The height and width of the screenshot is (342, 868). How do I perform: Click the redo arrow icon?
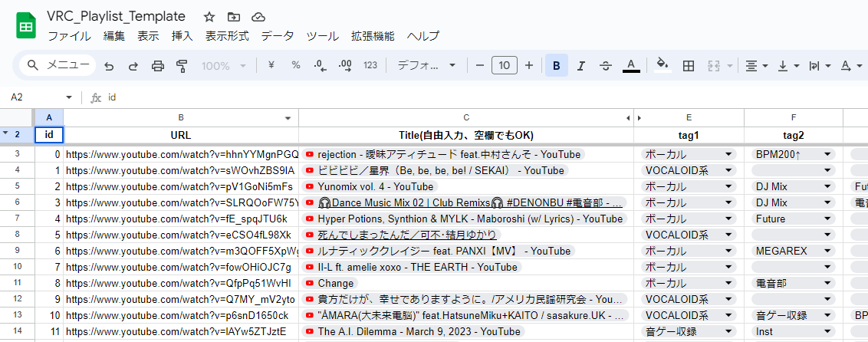[x=133, y=66]
